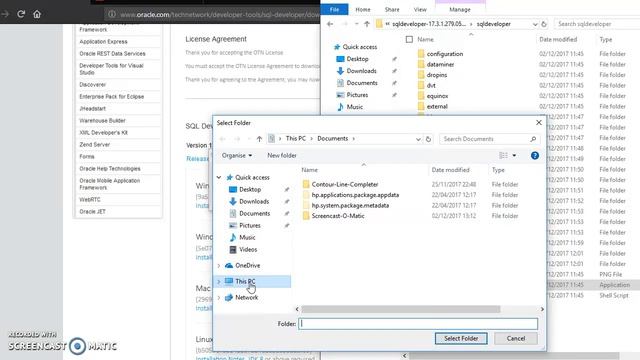Open the Desktop item in dialog Quick access
640x360 pixels.
(250, 189)
